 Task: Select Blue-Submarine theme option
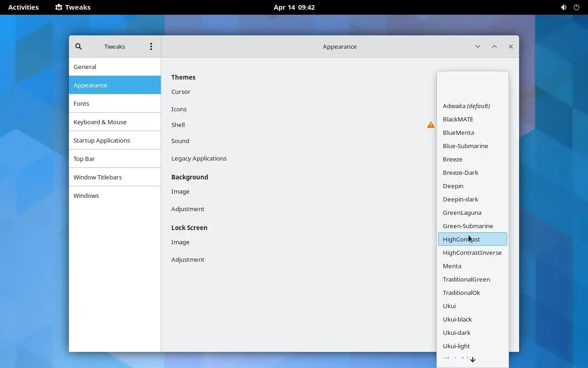[473, 146]
